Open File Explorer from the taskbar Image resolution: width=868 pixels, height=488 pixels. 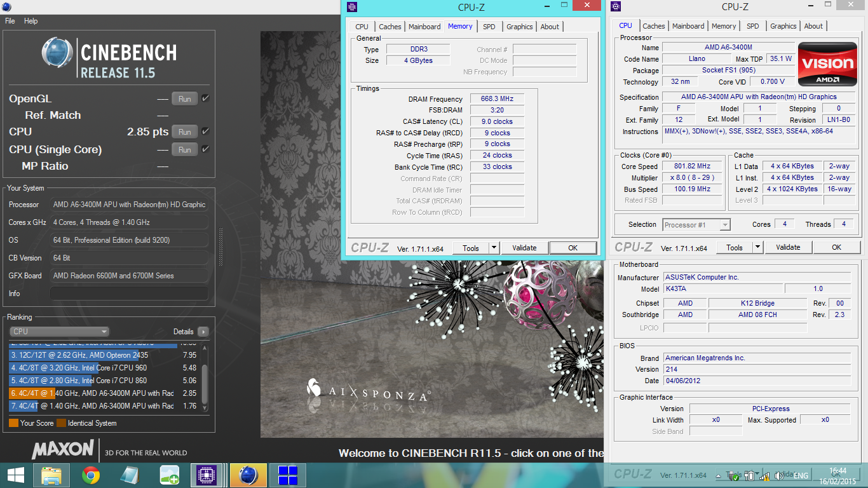[x=51, y=475]
